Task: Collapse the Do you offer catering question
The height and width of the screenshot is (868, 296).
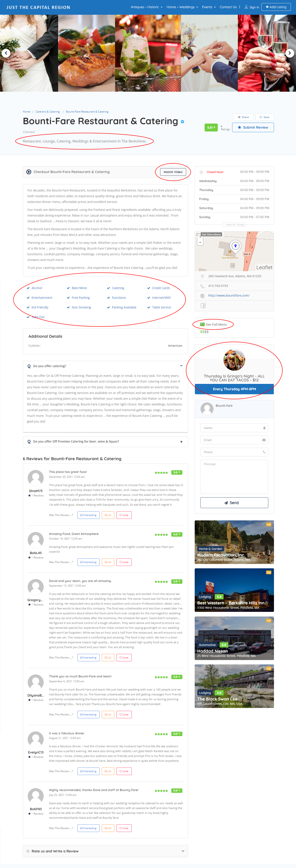Action: [x=181, y=366]
